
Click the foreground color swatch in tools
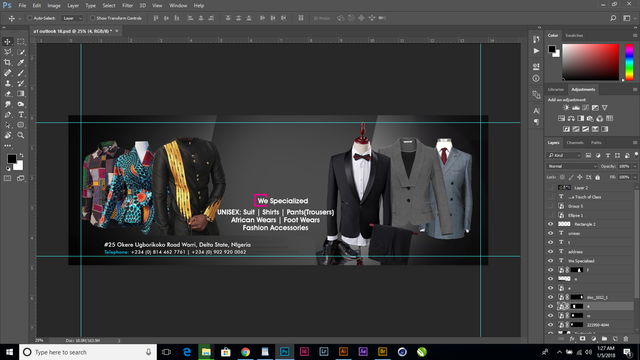[x=11, y=158]
